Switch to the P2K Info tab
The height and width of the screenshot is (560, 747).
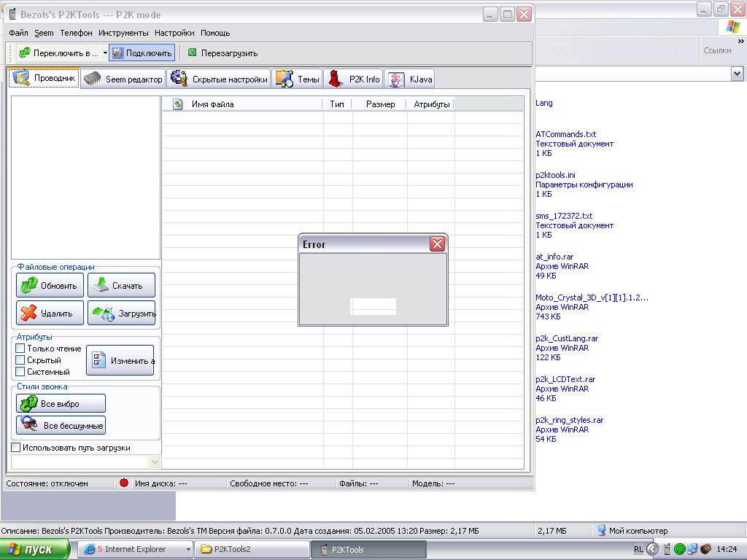pyautogui.click(x=354, y=79)
